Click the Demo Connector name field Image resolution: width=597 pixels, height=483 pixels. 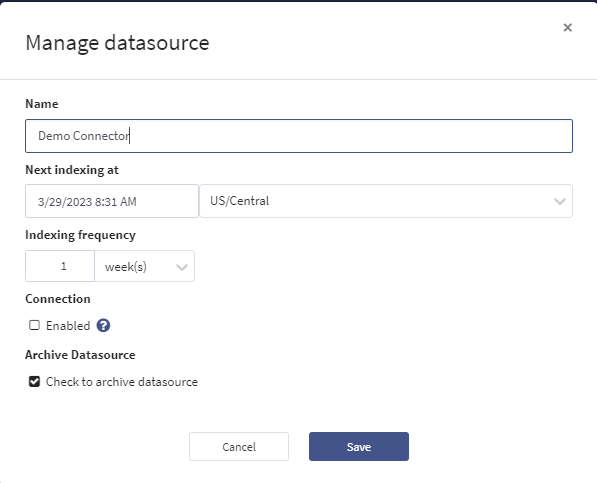(299, 136)
